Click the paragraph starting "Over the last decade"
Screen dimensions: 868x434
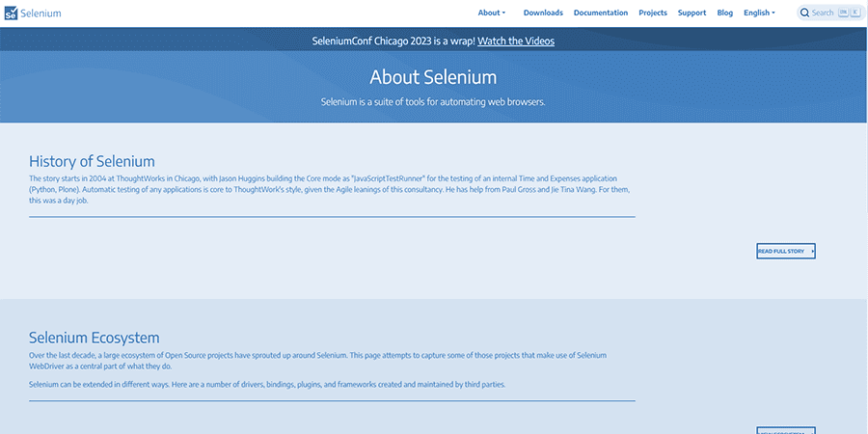[x=317, y=361]
